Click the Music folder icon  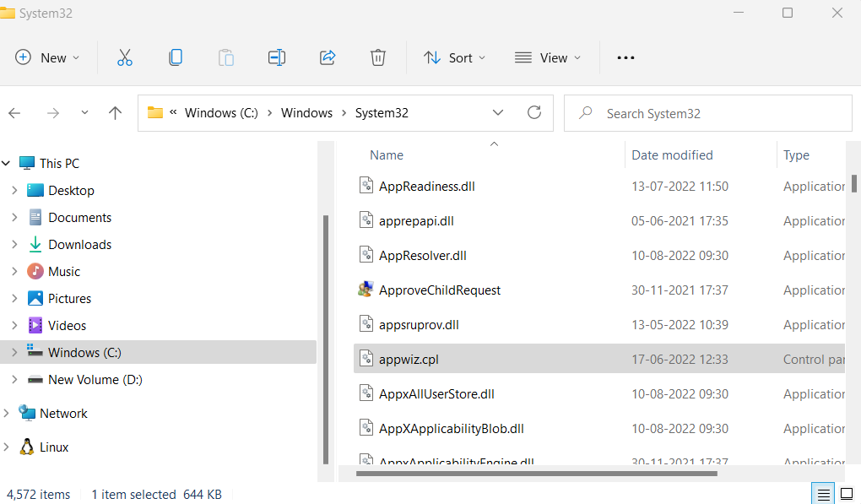click(x=35, y=271)
